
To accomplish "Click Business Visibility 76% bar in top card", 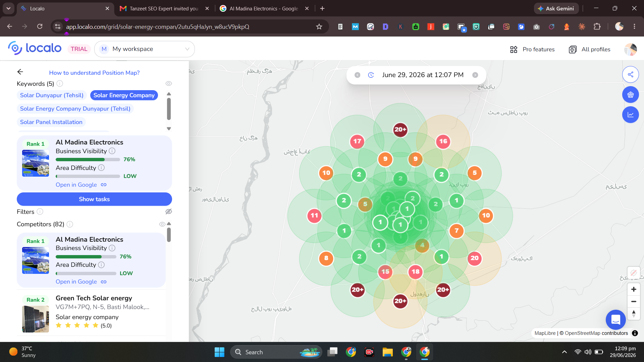I will click(88, 160).
